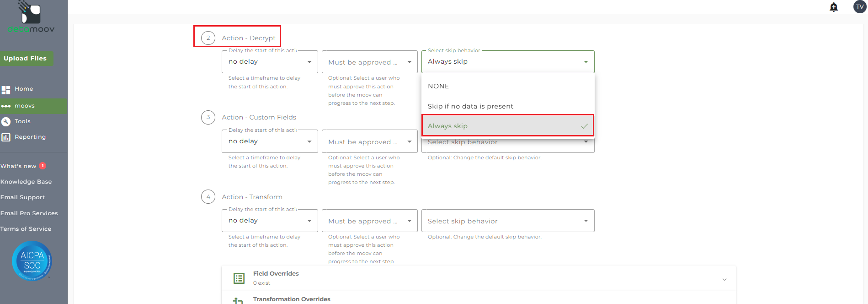
Task: Open the TV user avatar menu
Action: [860, 7]
